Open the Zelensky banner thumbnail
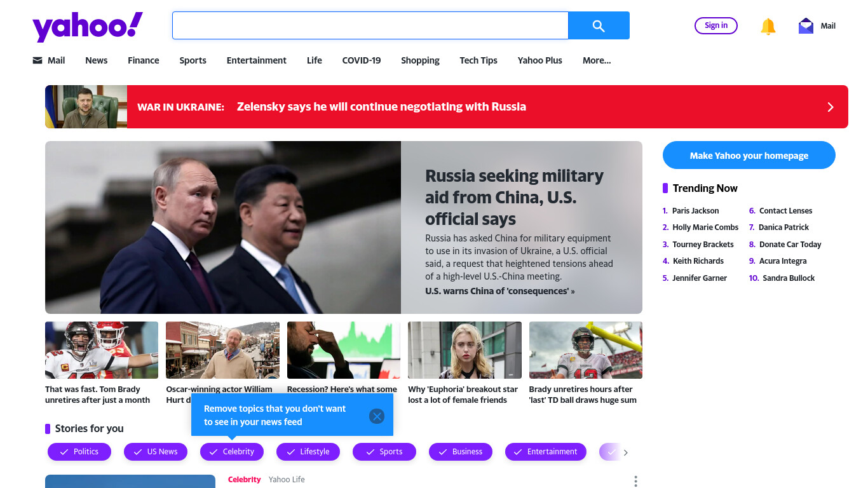Image resolution: width=868 pixels, height=488 pixels. [86, 107]
